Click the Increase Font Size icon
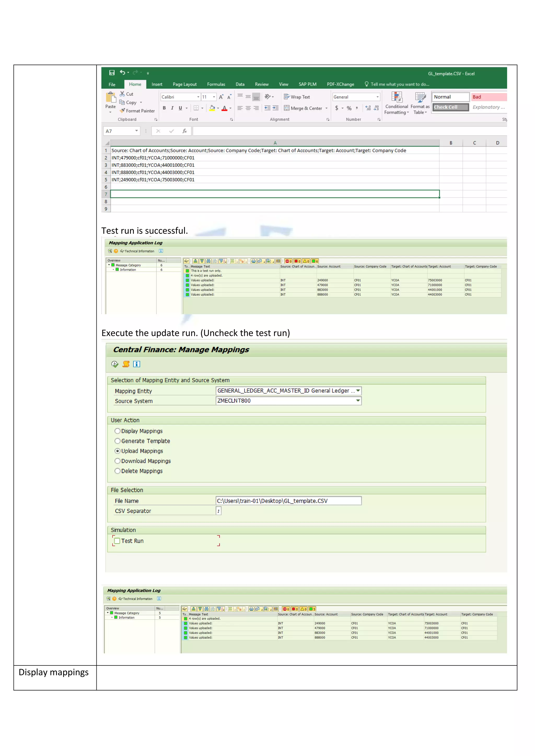 coord(221,97)
